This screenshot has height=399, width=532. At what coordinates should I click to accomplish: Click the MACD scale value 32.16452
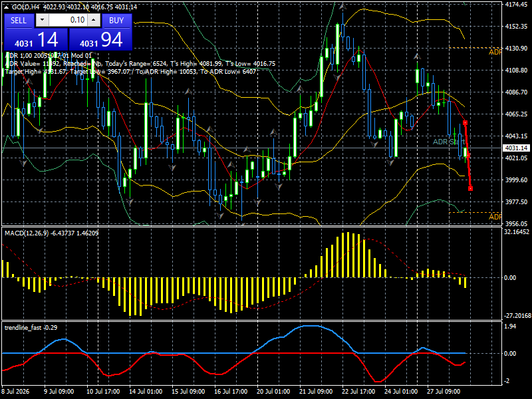click(517, 232)
